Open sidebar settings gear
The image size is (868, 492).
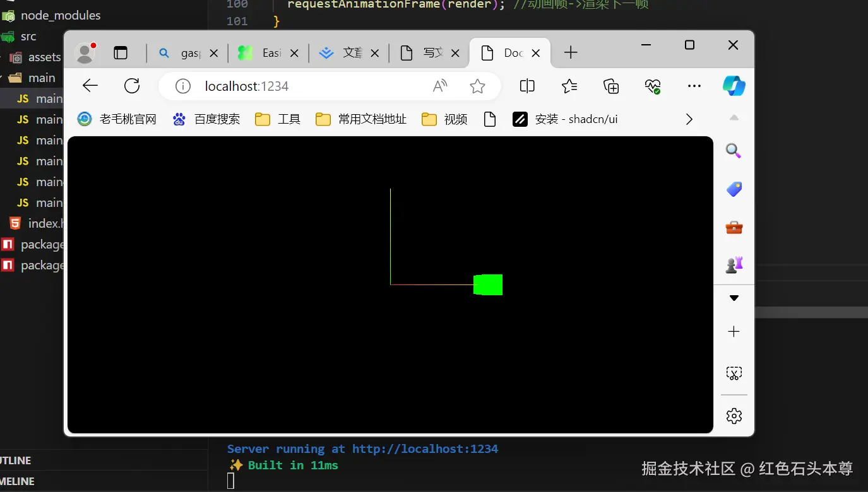tap(734, 416)
